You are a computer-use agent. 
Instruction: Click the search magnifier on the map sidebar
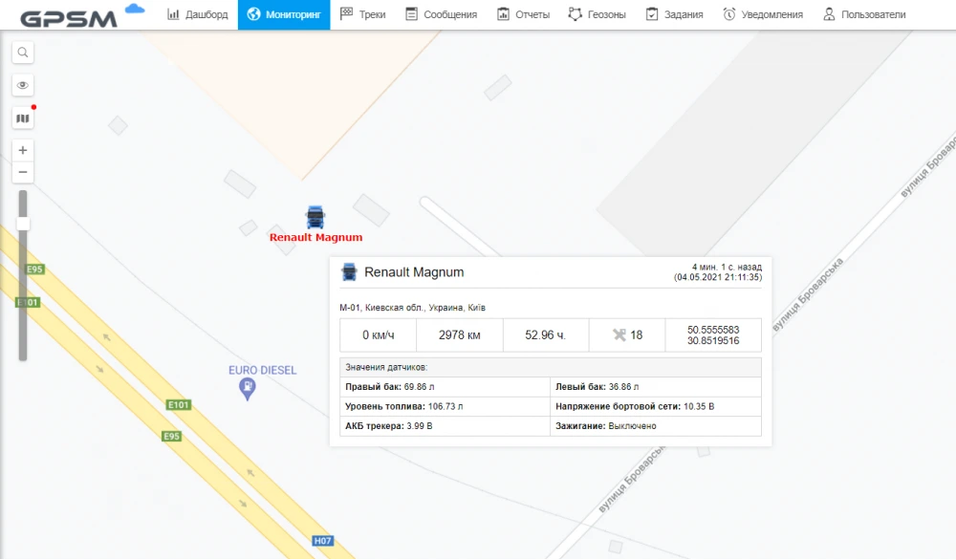point(22,53)
